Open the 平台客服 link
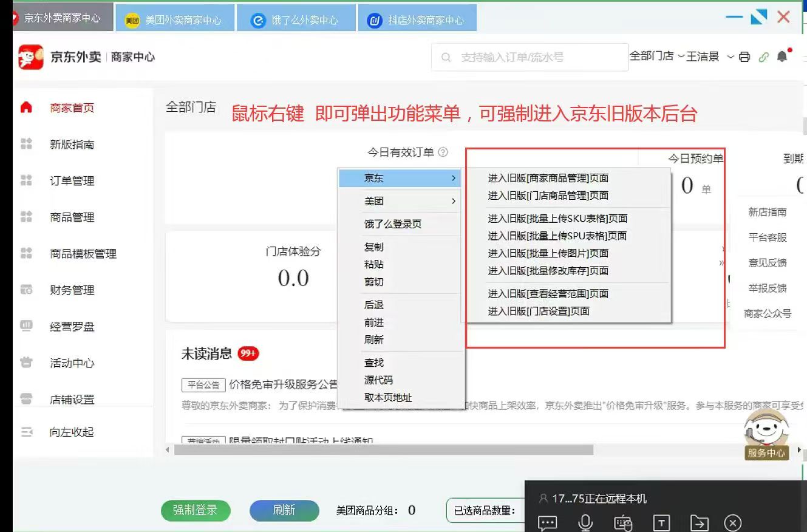The width and height of the screenshot is (807, 532). pos(767,237)
